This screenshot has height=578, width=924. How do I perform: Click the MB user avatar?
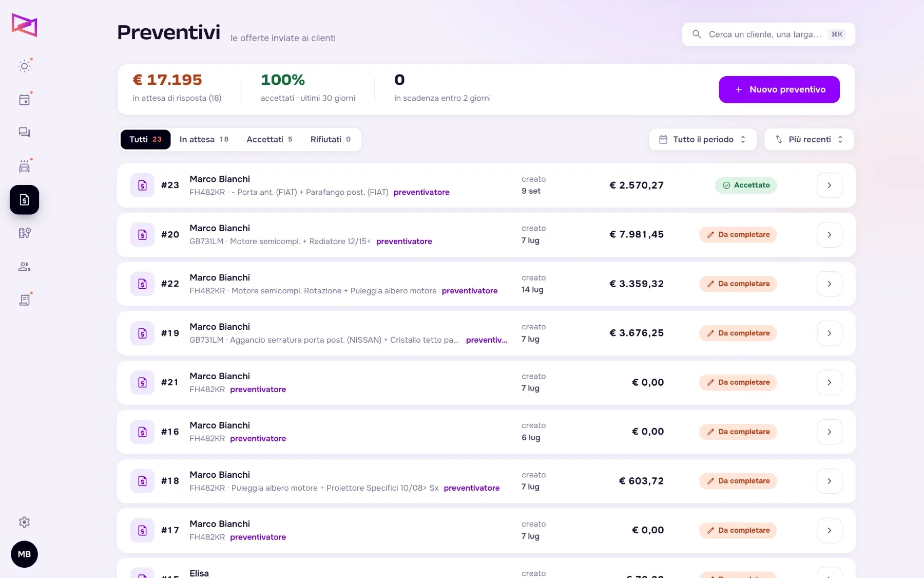click(24, 554)
